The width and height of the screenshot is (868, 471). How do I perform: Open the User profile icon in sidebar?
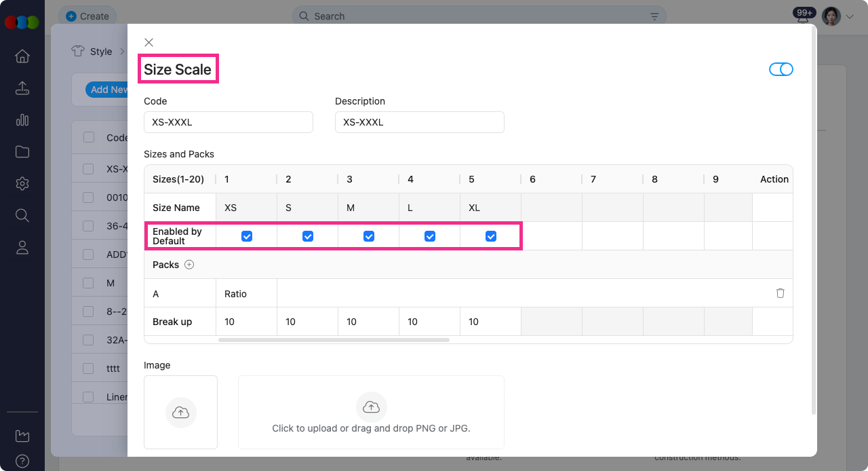(22, 247)
